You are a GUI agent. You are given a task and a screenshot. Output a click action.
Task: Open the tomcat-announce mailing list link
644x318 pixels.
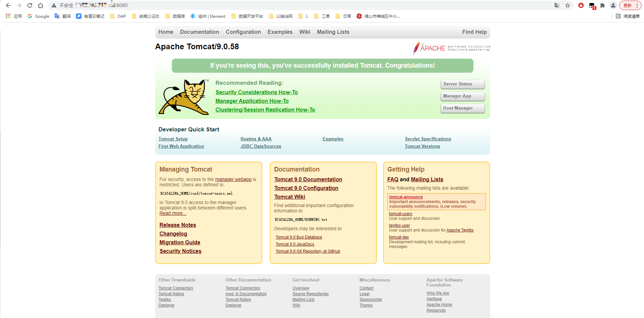coord(406,197)
